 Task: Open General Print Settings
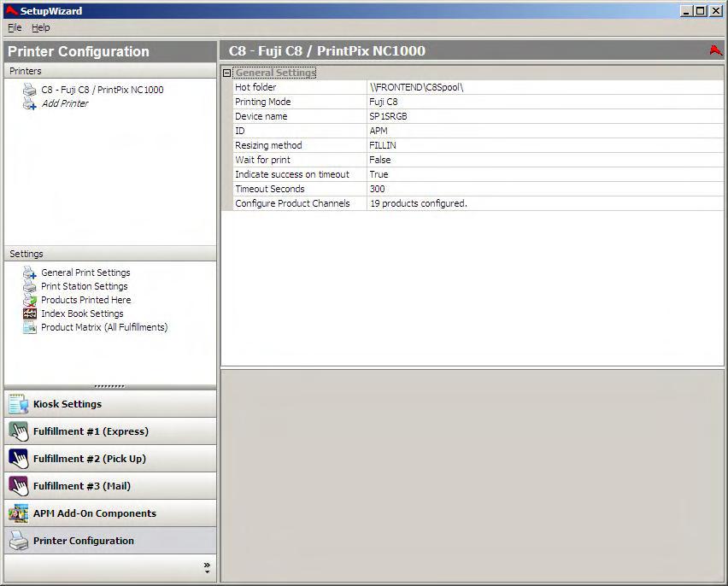click(85, 272)
